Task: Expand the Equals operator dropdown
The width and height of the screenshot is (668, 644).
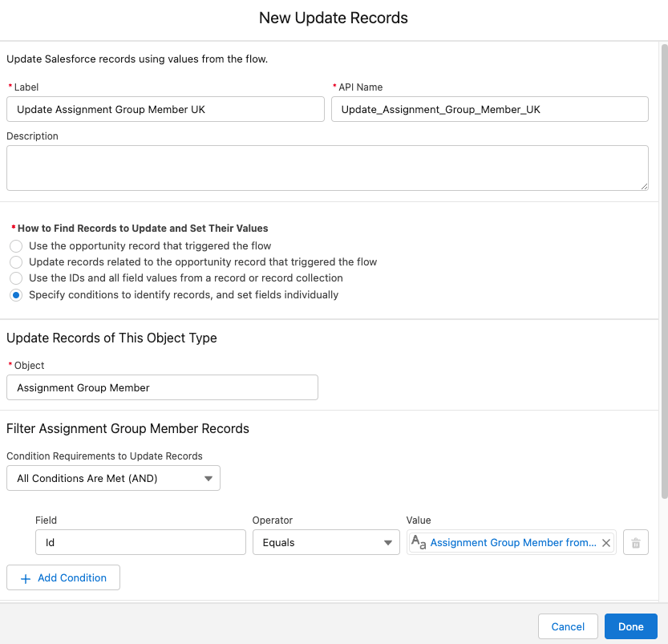Action: point(326,543)
